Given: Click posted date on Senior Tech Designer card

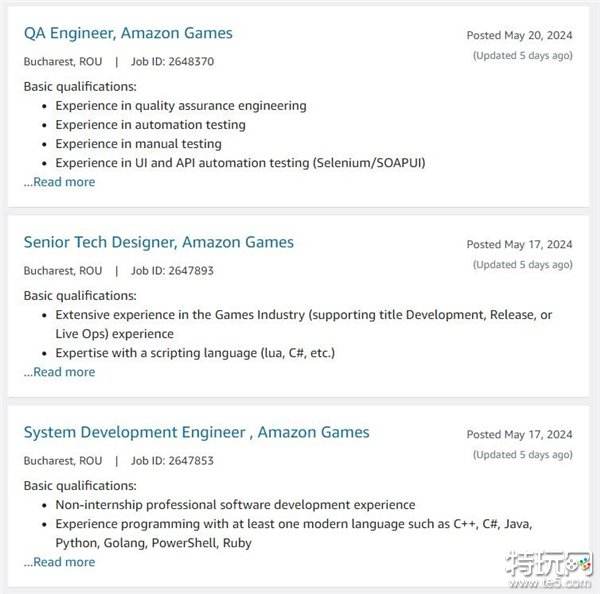Looking at the screenshot, I should tap(519, 244).
